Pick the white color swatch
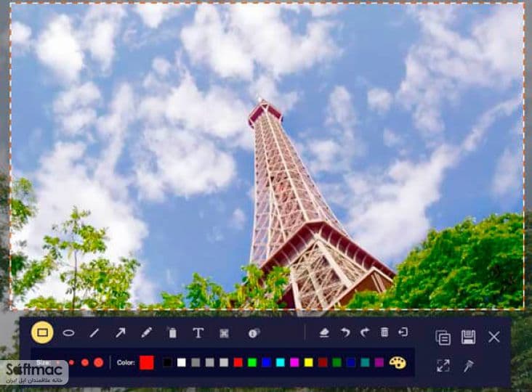The height and width of the screenshot is (392, 532). tap(182, 363)
